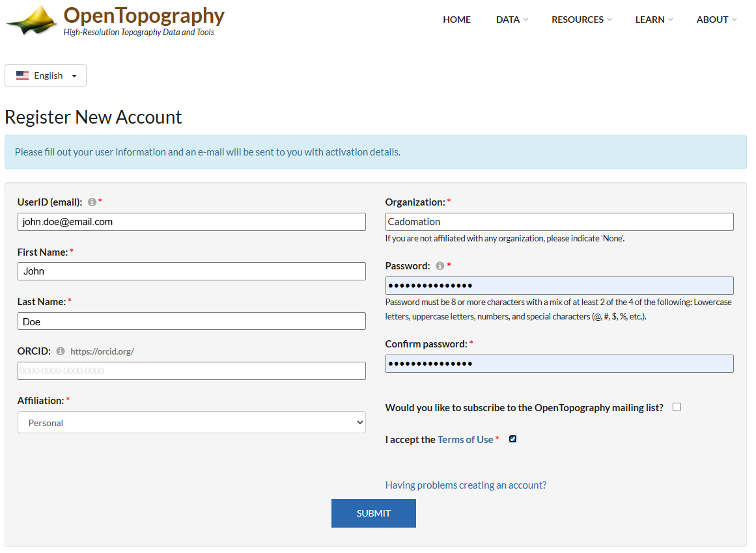Click the 'High-Resolution Topography Data and Tools' tagline
Image resolution: width=756 pixels, height=553 pixels.
click(x=139, y=33)
